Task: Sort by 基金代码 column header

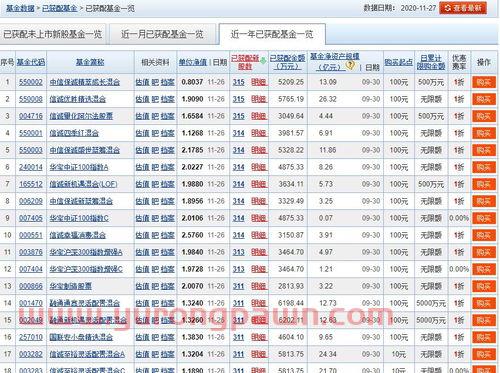Action: [31, 62]
